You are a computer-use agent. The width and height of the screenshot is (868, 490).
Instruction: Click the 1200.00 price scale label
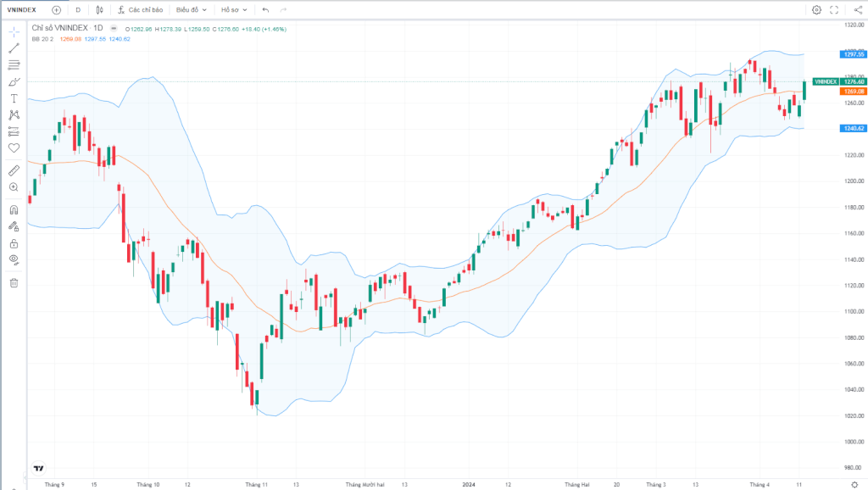854,181
